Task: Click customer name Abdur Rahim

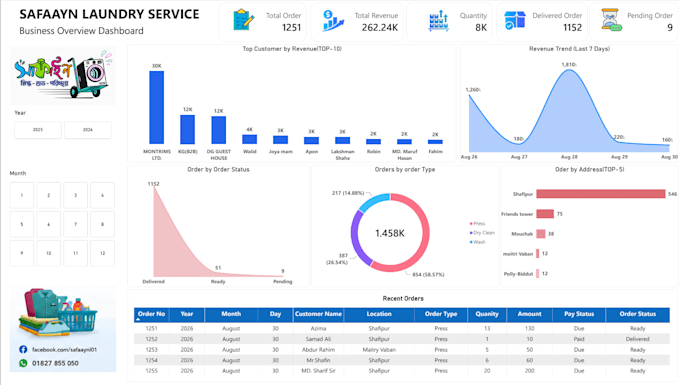Action: pos(318,349)
